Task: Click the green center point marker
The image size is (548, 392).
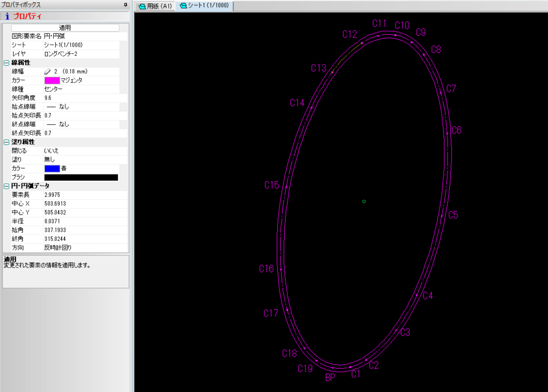Action: point(364,201)
